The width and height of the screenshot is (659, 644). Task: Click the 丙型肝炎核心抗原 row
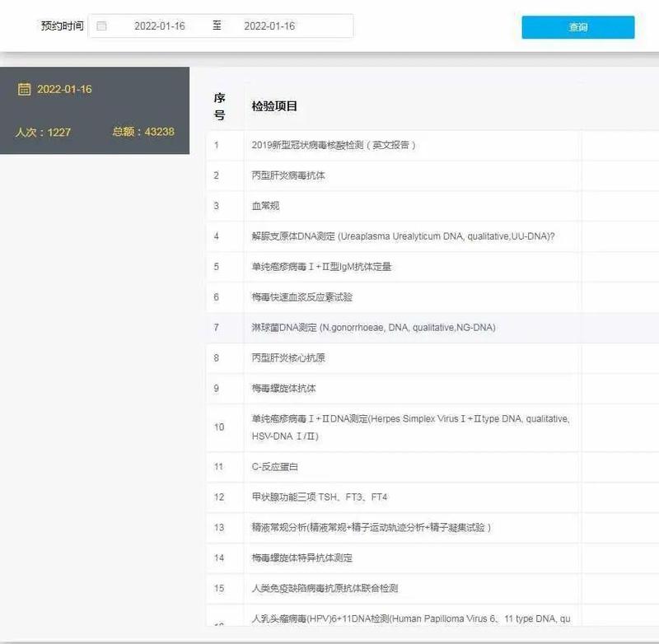pyautogui.click(x=288, y=358)
